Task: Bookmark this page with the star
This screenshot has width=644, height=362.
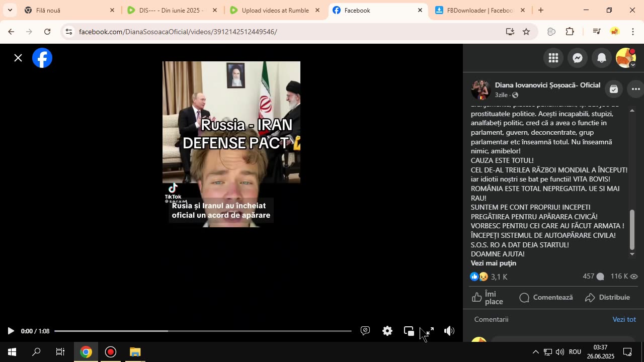Action: (526, 32)
